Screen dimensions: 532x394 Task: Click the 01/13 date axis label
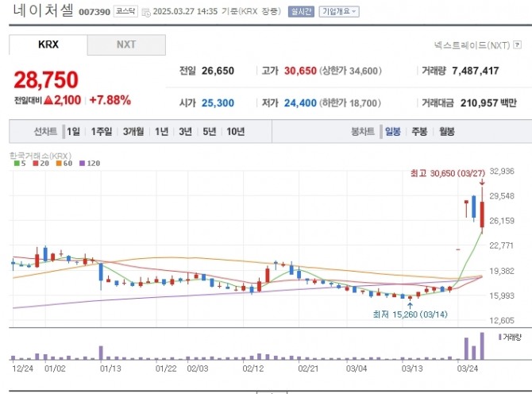point(110,369)
